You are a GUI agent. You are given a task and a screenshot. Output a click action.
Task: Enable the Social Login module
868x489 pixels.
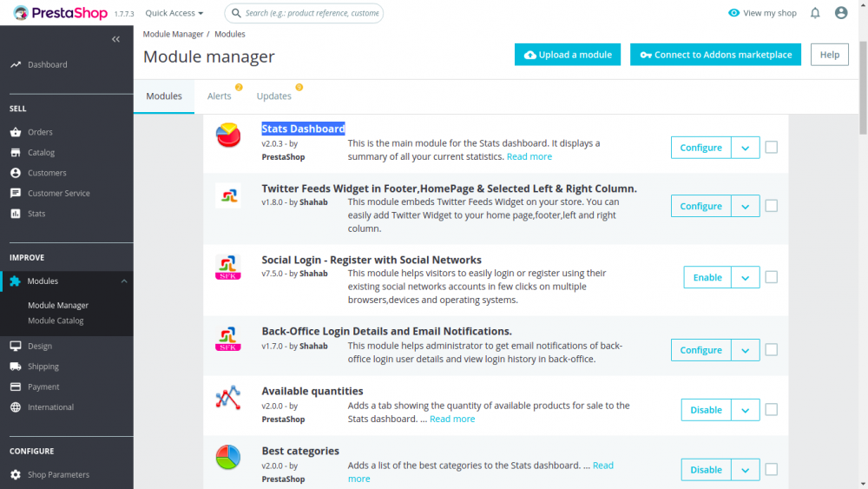tap(707, 277)
